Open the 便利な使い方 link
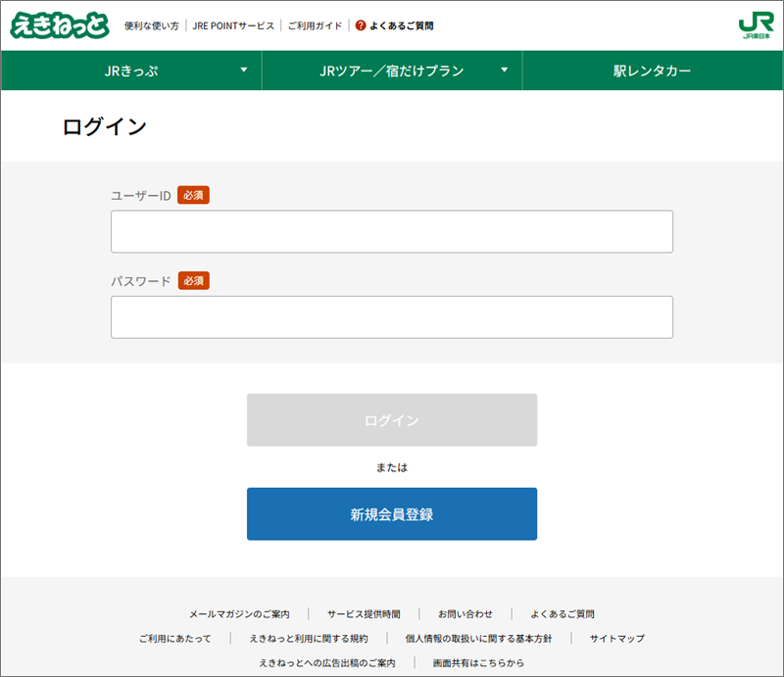 click(152, 25)
